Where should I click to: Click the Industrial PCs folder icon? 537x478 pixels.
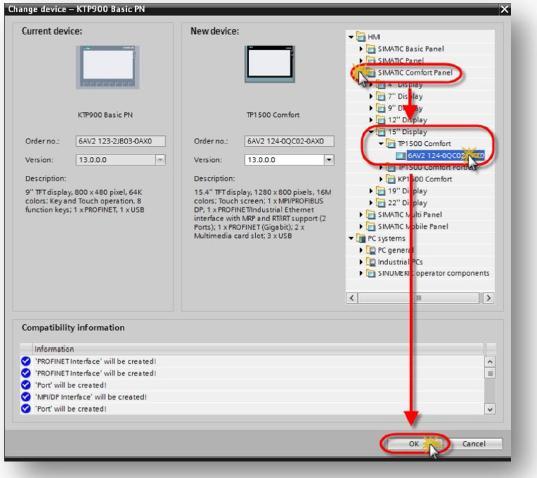(x=371, y=262)
